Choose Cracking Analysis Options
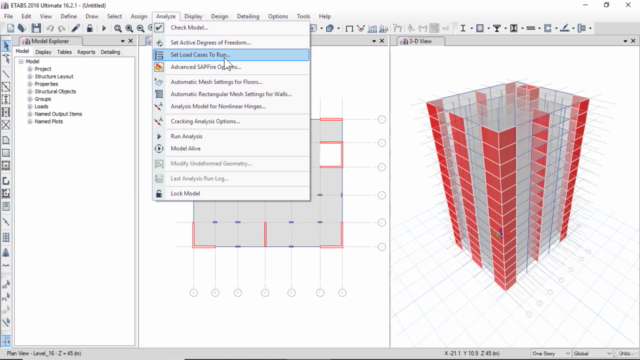The image size is (640, 360). 231,122
